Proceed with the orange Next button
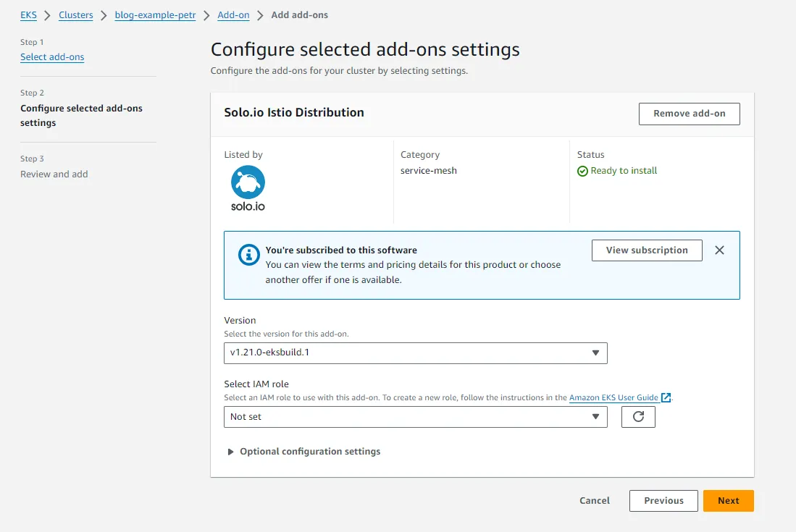Screen dimensions: 796x532 [x=728, y=501]
